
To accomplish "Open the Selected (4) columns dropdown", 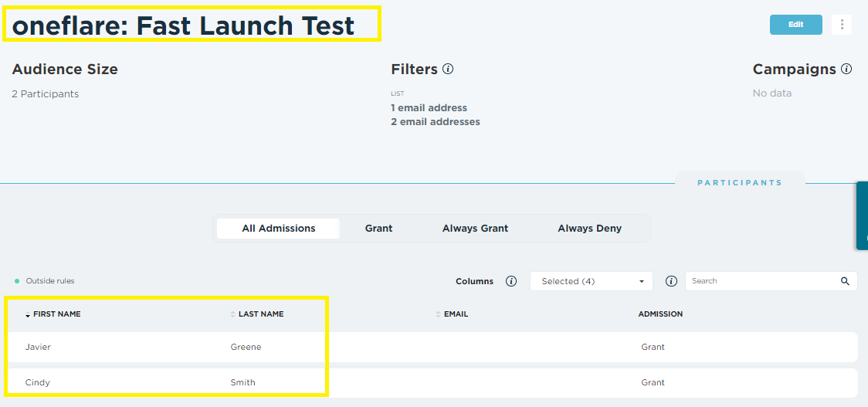I will pos(592,281).
